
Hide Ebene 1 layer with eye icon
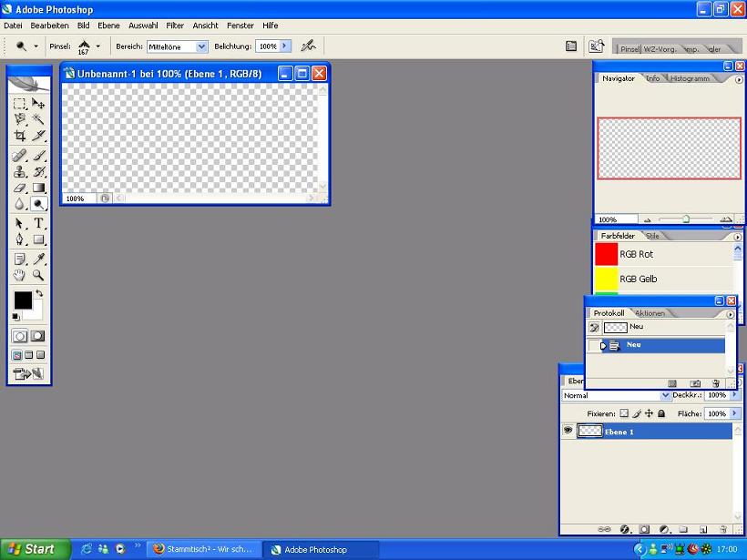pos(568,432)
